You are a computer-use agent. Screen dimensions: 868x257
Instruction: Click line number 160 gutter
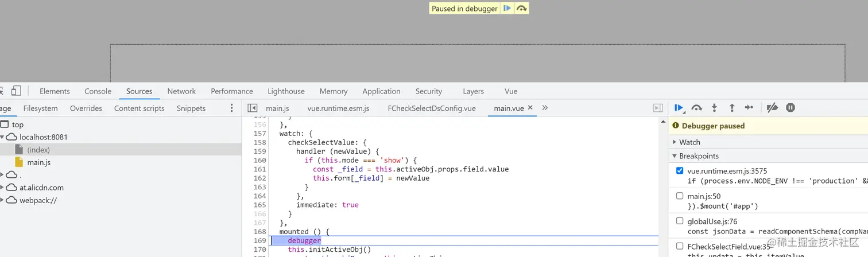coord(259,160)
